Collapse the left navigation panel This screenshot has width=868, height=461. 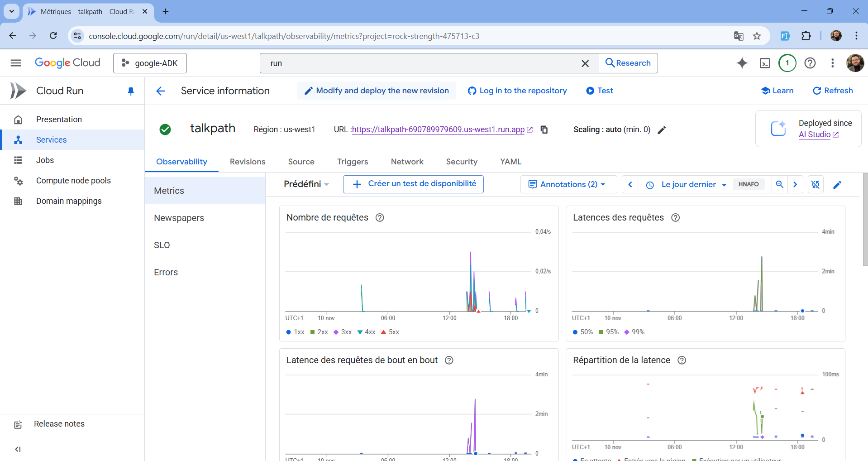point(18,449)
